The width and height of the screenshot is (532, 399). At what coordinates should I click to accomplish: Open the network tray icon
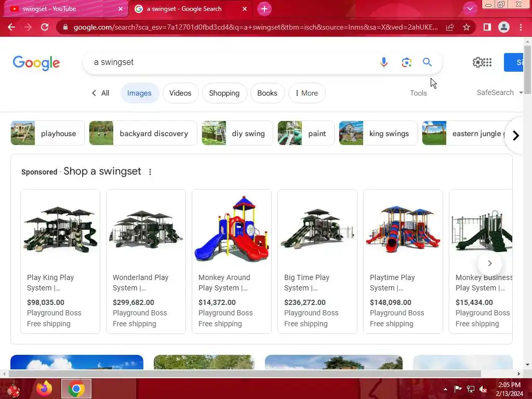click(471, 389)
